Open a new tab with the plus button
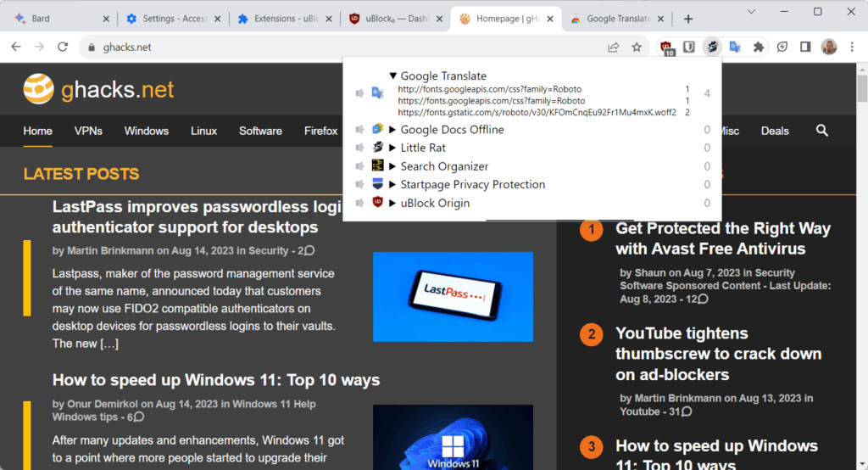The width and height of the screenshot is (868, 470). [x=688, y=19]
